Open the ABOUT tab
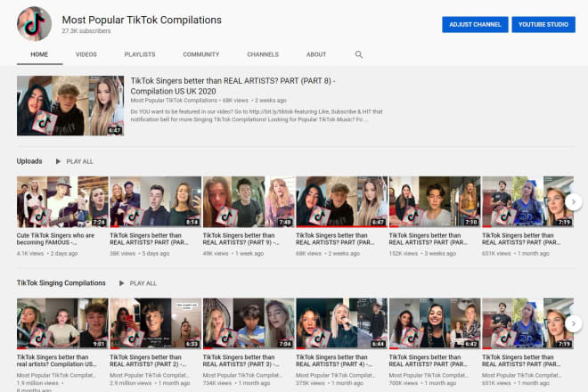The image size is (588, 392). [x=316, y=54]
